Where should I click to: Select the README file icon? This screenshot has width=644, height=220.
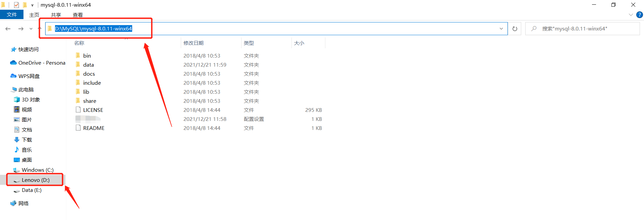click(x=78, y=128)
